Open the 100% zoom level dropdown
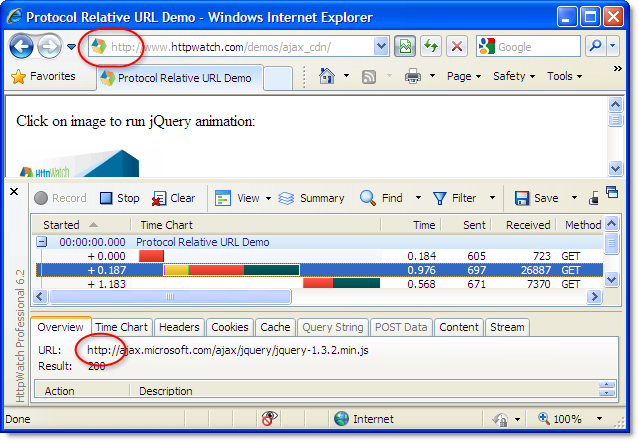 599,418
